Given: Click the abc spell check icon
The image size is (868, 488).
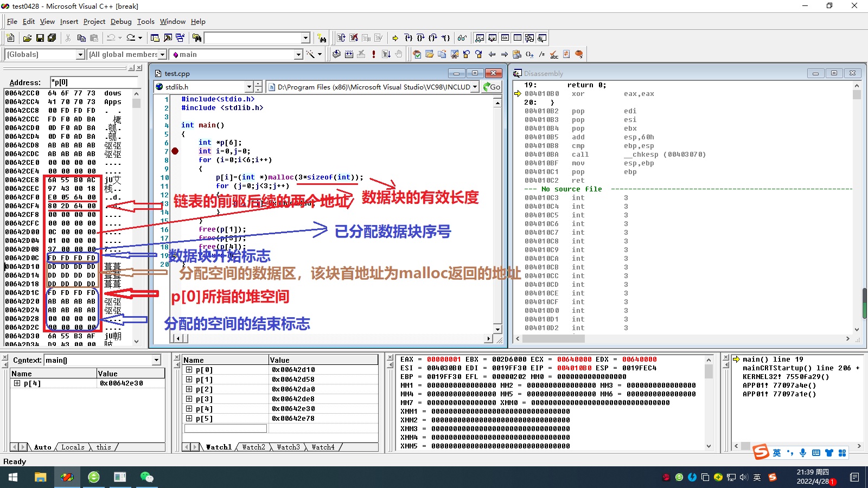Looking at the screenshot, I should click(554, 54).
